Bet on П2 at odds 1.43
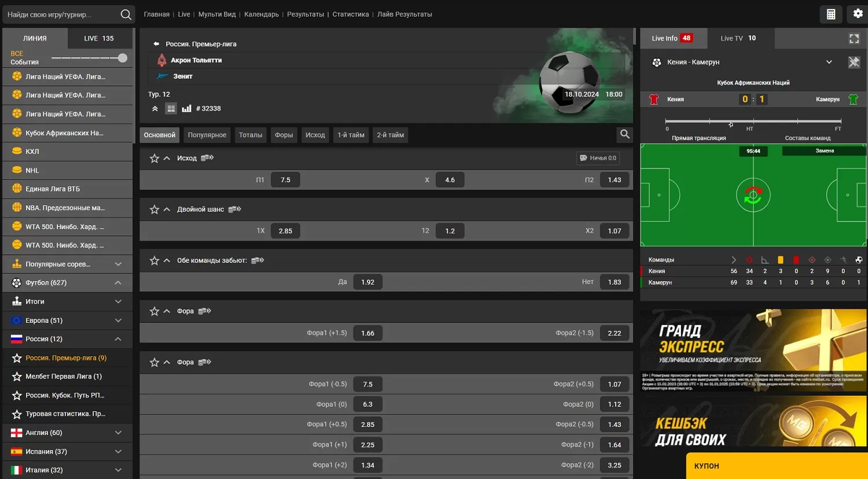 (x=614, y=180)
